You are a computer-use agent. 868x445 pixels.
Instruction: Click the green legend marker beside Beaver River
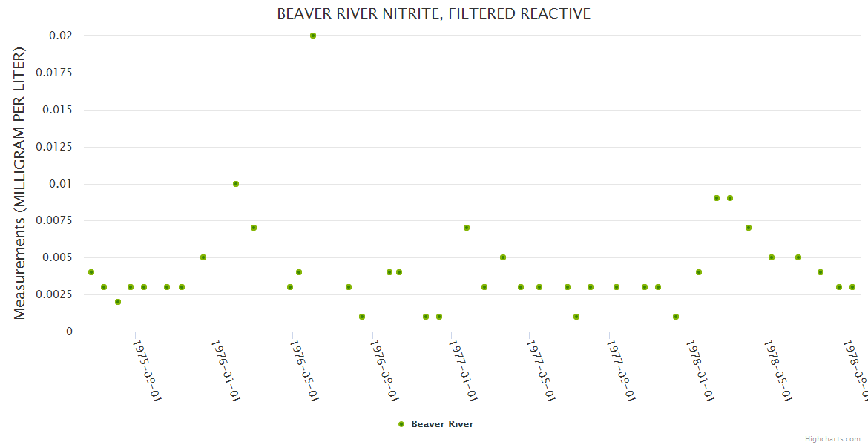tap(401, 424)
